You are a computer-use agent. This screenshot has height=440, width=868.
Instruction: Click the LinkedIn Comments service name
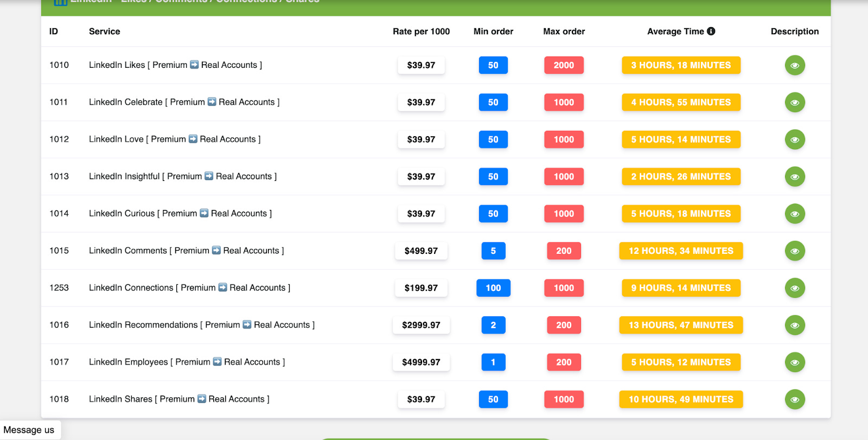click(187, 251)
